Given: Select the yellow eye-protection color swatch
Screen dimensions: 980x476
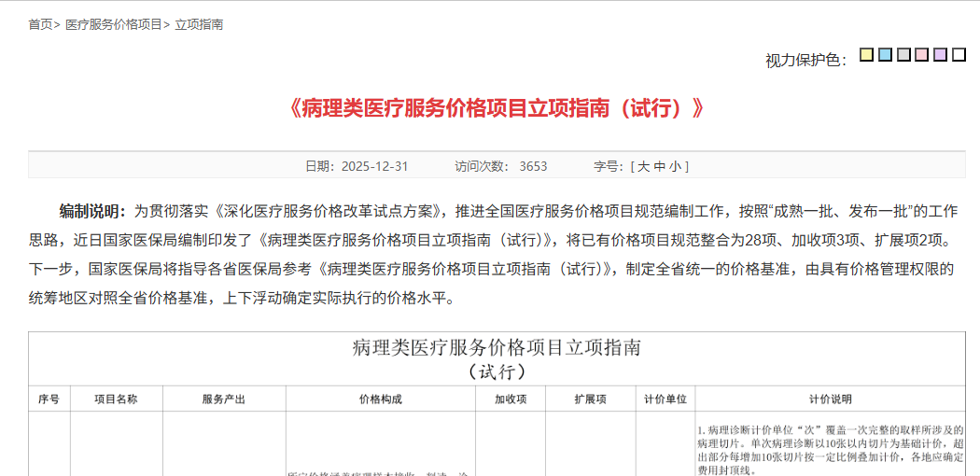Looking at the screenshot, I should tap(866, 55).
